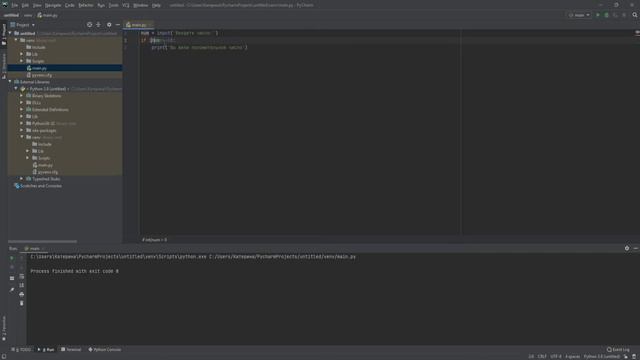Screen dimensions: 640x360
Task: Expand the site-packages node
Action: 22,130
